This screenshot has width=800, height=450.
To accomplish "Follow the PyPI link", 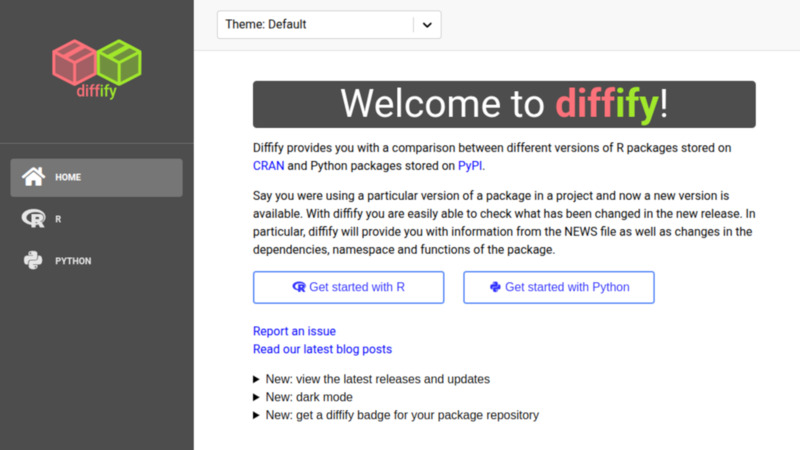I will (470, 166).
